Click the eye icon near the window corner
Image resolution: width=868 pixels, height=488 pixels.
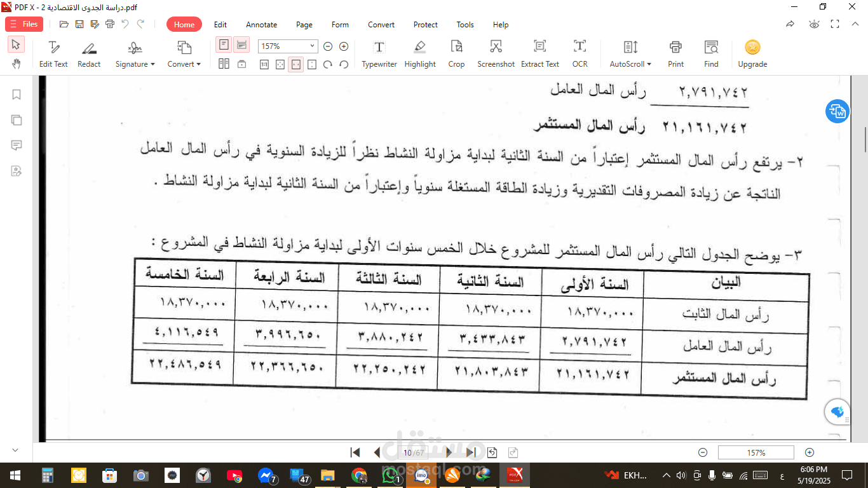click(x=814, y=24)
